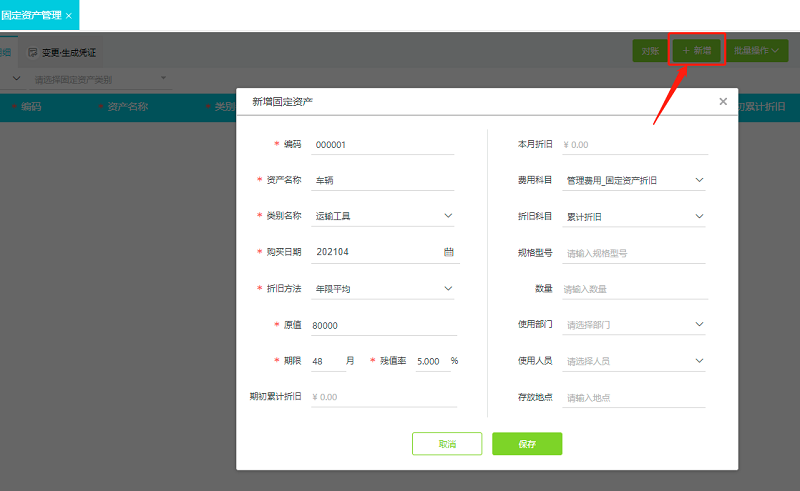This screenshot has height=491, width=800.
Task: Expand the 折旧方法 dropdown
Action: [448, 288]
